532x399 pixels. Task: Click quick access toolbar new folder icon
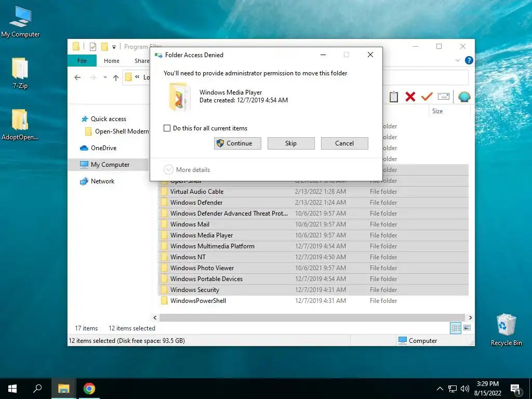[x=104, y=46]
